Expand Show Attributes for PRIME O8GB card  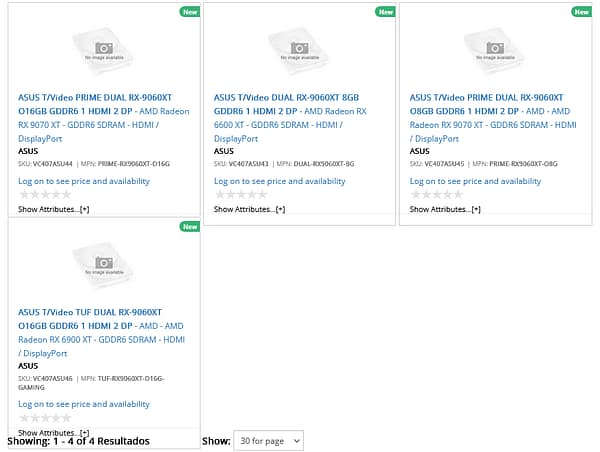445,209
